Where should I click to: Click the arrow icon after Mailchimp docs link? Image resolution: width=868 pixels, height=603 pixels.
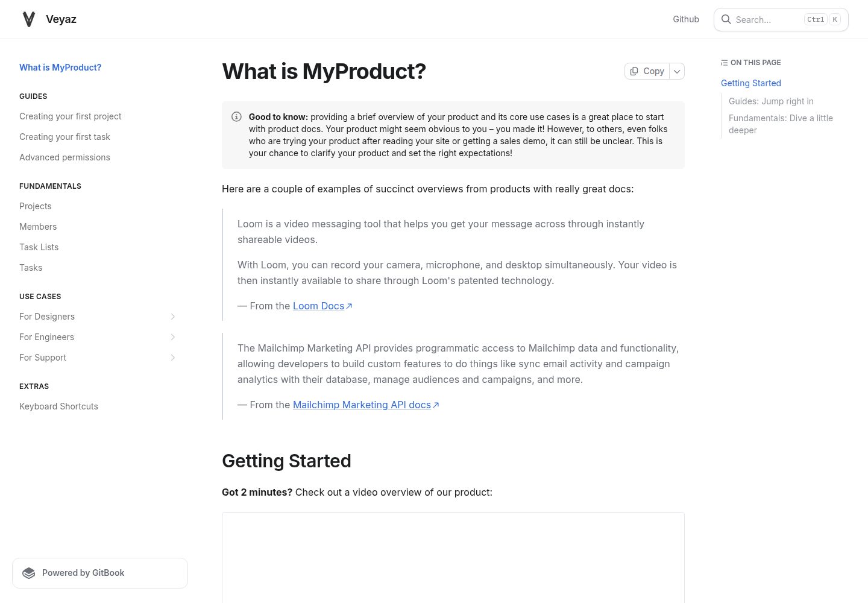[436, 405]
